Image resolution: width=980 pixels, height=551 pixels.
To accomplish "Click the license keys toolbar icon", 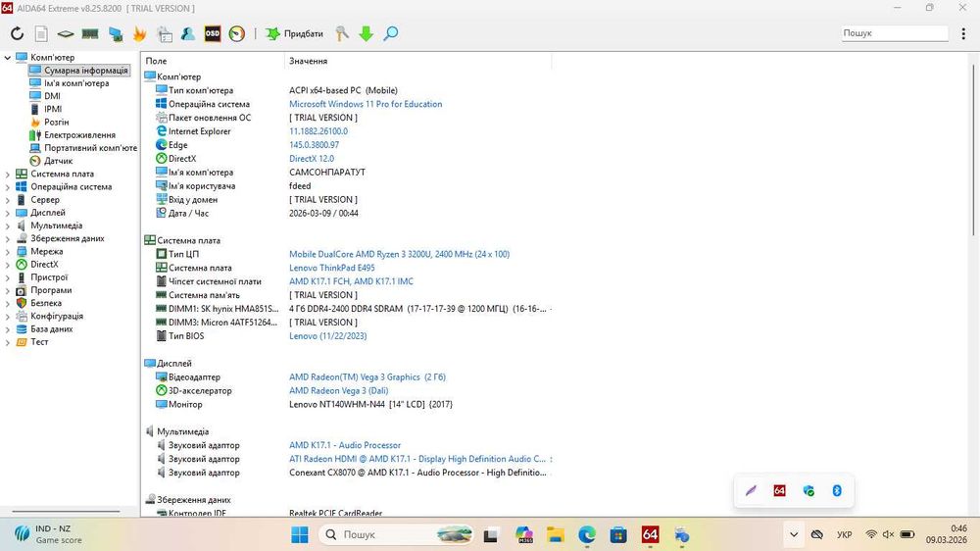I will pos(342,33).
